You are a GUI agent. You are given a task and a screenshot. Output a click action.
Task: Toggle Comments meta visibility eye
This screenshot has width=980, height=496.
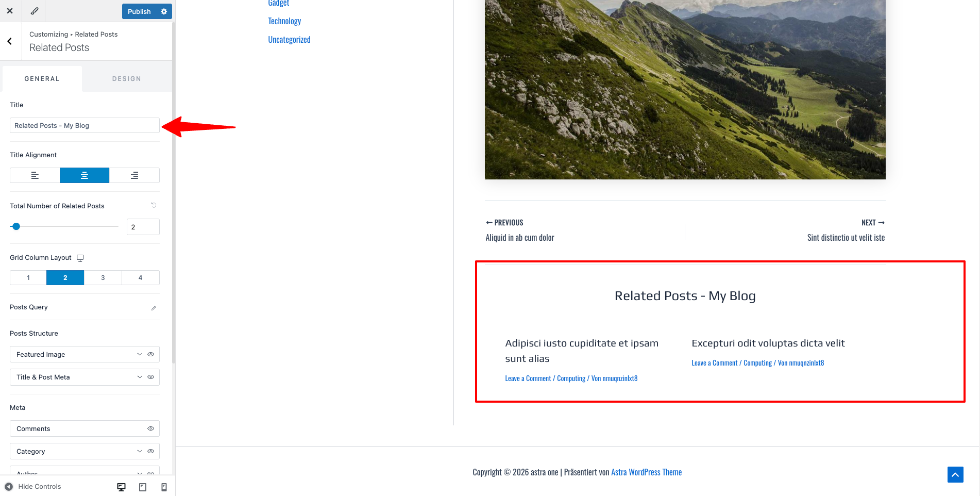[x=151, y=428]
